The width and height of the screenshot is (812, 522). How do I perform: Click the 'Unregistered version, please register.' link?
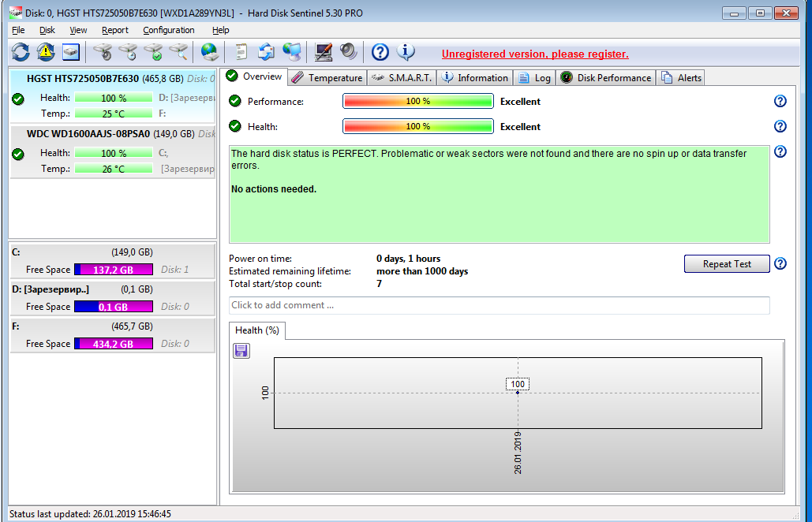pyautogui.click(x=535, y=54)
